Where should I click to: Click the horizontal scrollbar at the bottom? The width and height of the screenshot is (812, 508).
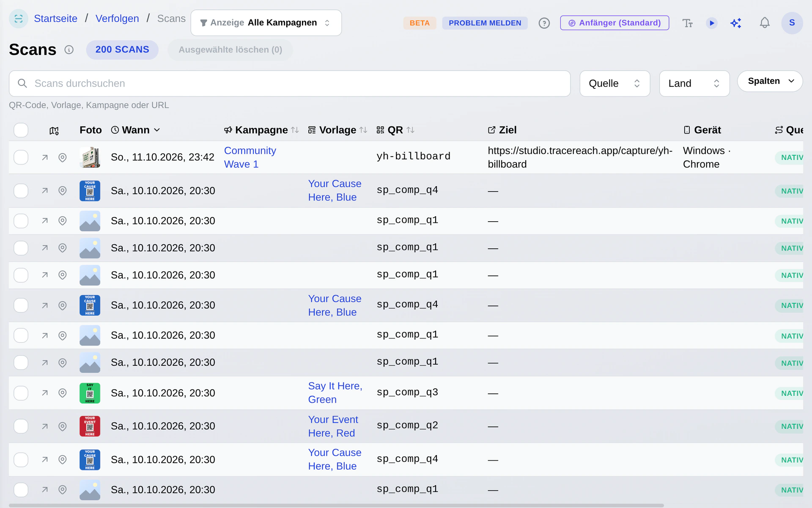[x=336, y=505]
